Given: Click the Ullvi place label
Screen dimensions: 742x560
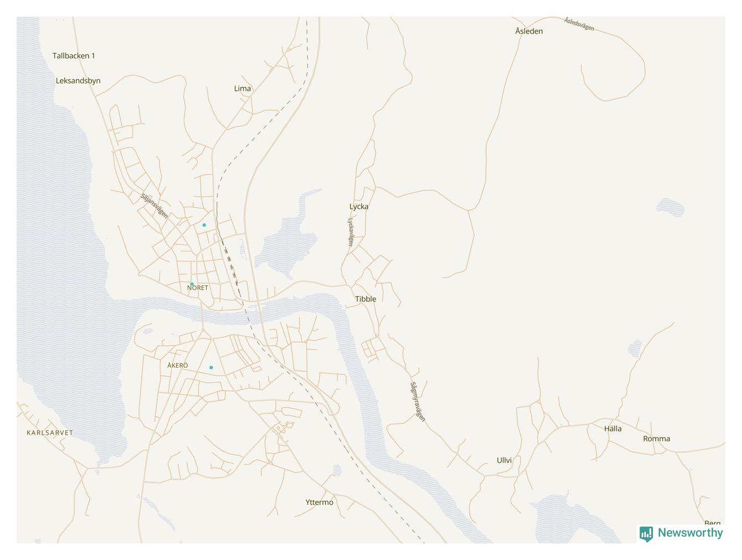Looking at the screenshot, I should coord(504,460).
